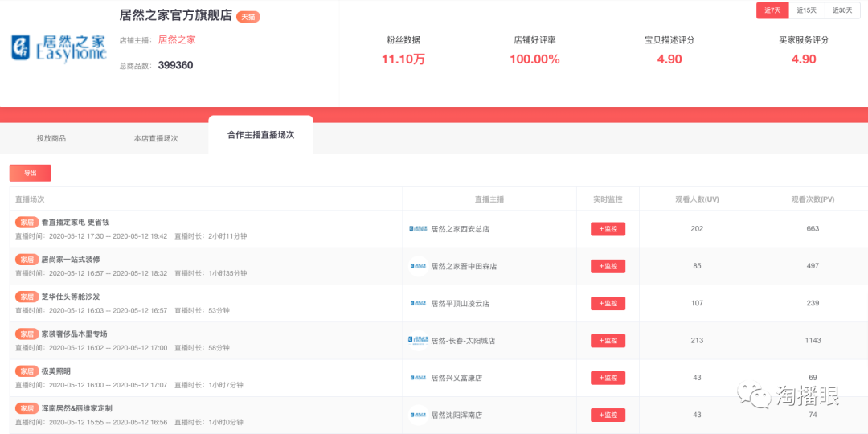Click the 直播场次 column header
The image size is (868, 434).
pyautogui.click(x=30, y=199)
